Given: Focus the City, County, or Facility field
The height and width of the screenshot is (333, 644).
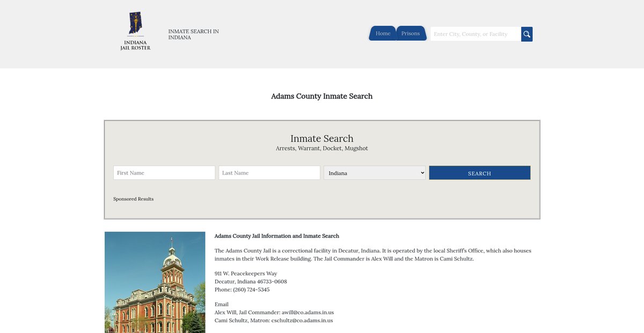Looking at the screenshot, I should click(475, 34).
